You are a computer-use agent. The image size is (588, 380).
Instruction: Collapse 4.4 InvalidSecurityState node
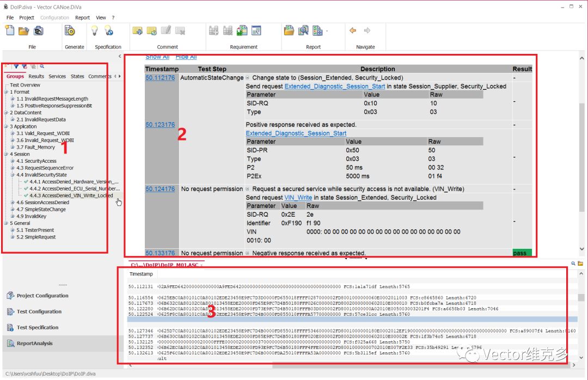pos(13,175)
